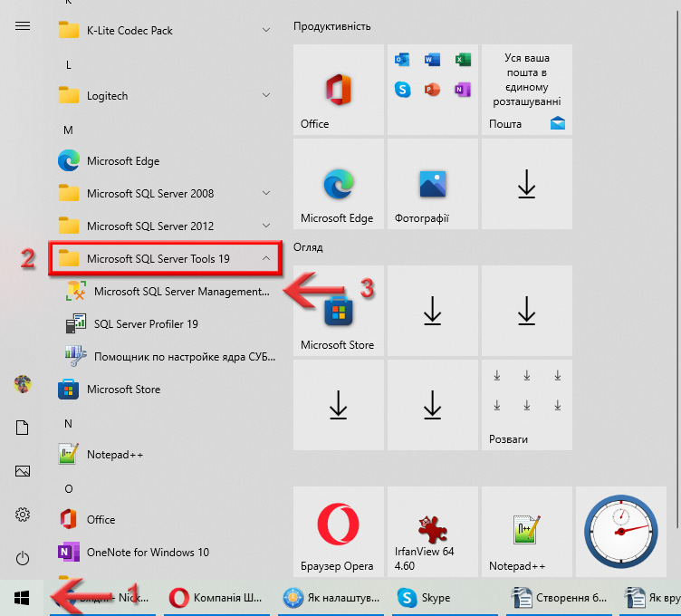Click the Огляд group header

click(x=308, y=247)
